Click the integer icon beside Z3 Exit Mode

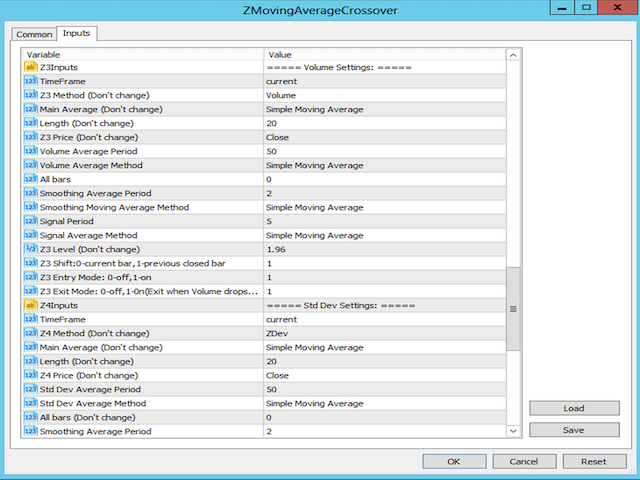31,291
